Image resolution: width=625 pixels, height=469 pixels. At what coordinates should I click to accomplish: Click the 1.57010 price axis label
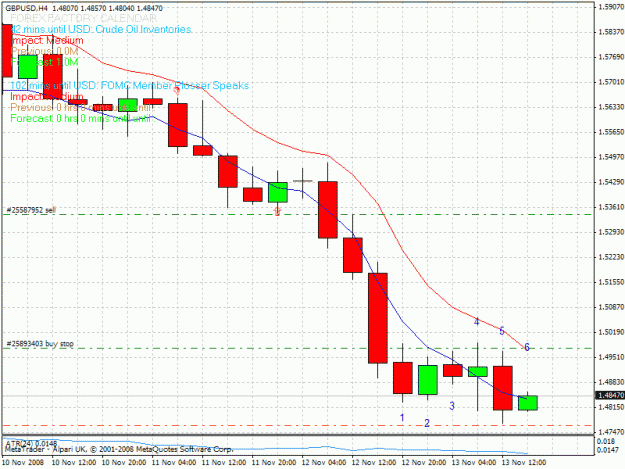pyautogui.click(x=611, y=82)
